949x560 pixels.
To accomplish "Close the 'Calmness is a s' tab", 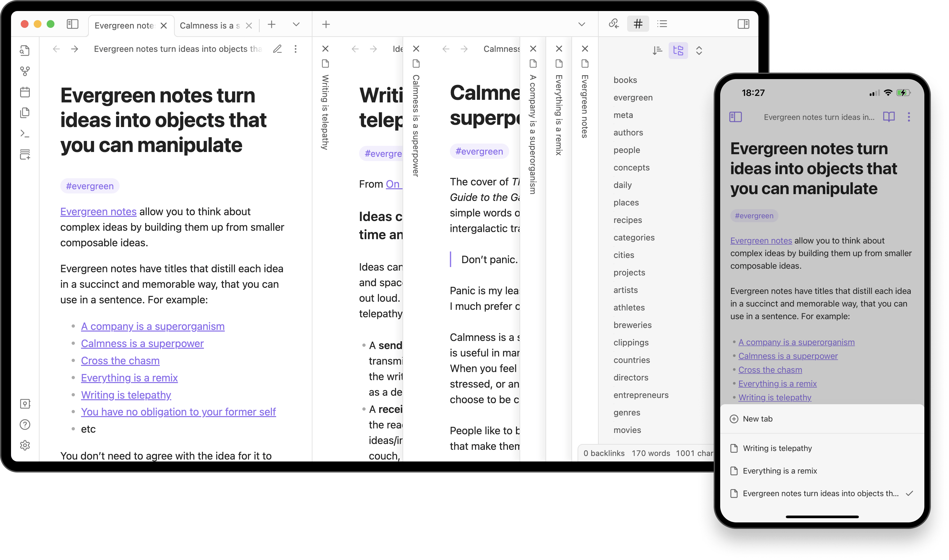I will tap(249, 26).
